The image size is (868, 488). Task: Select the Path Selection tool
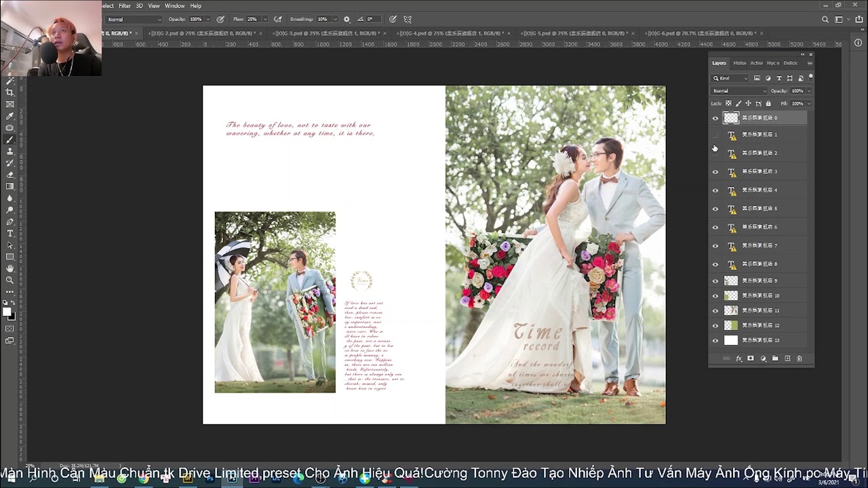[x=9, y=245]
